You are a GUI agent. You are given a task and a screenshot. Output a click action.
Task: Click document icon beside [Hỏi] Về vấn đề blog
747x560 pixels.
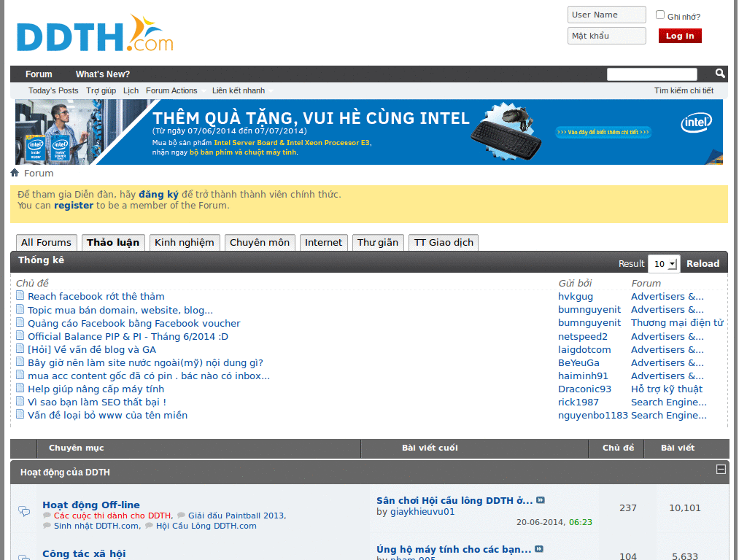(x=20, y=348)
